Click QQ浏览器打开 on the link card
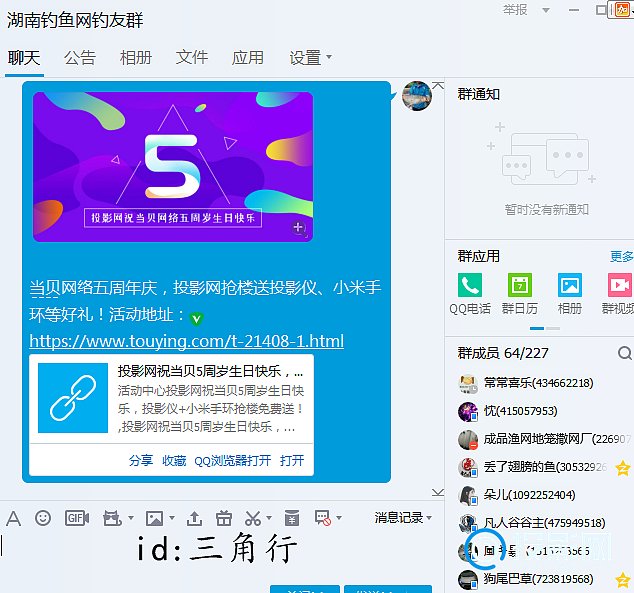The image size is (634, 593). point(232,460)
